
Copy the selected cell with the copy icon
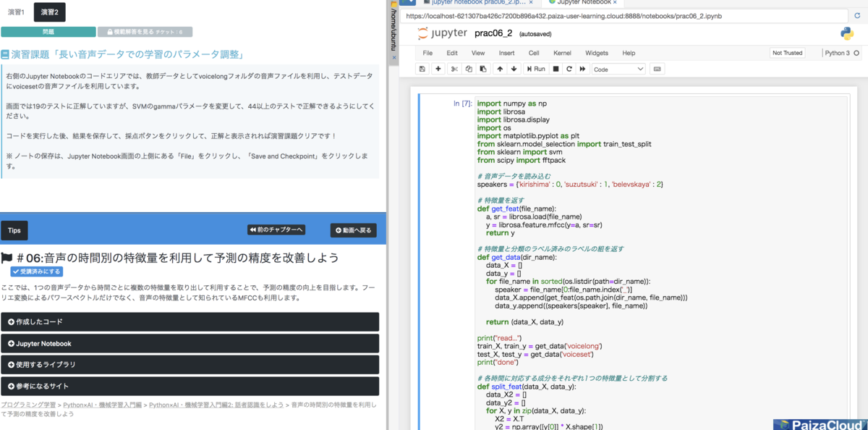pyautogui.click(x=469, y=69)
